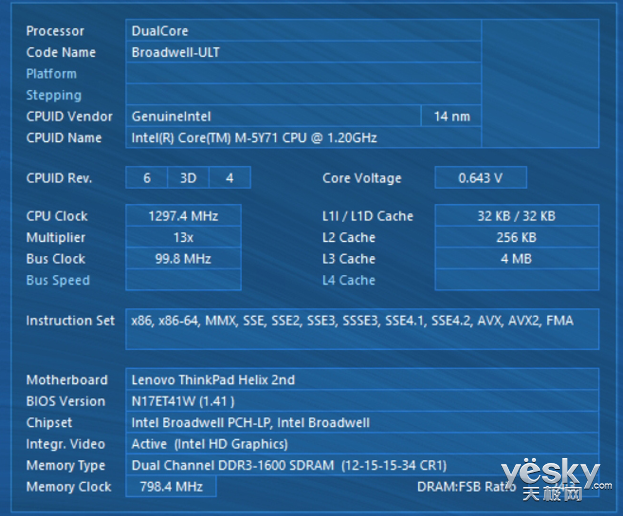623x516 pixels.
Task: Click the "Multiplier" label
Action: pos(56,238)
